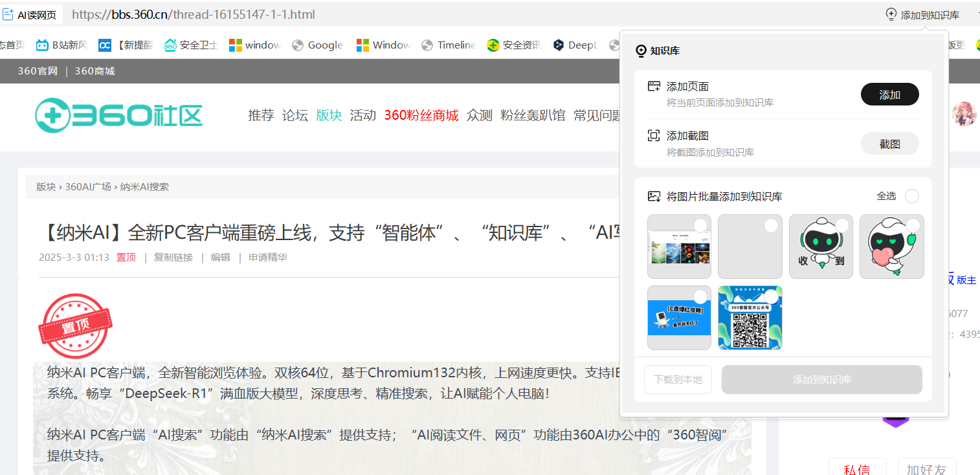Open the 安全卫士 bookmark

tap(191, 45)
